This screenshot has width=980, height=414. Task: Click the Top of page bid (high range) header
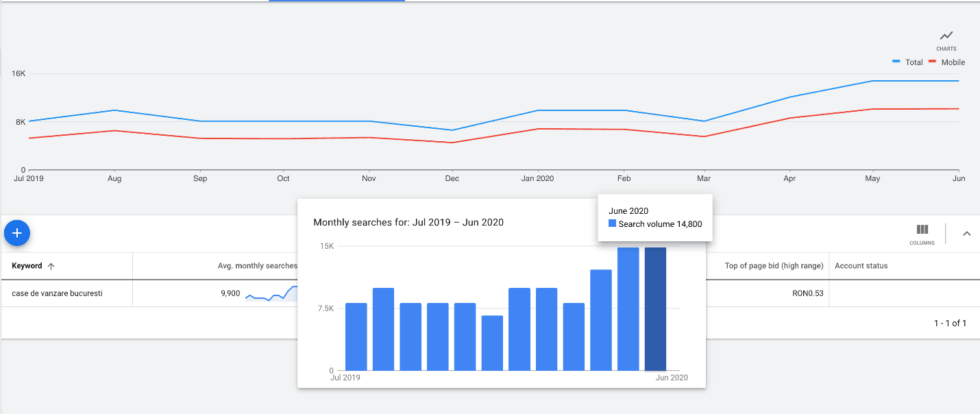(774, 266)
